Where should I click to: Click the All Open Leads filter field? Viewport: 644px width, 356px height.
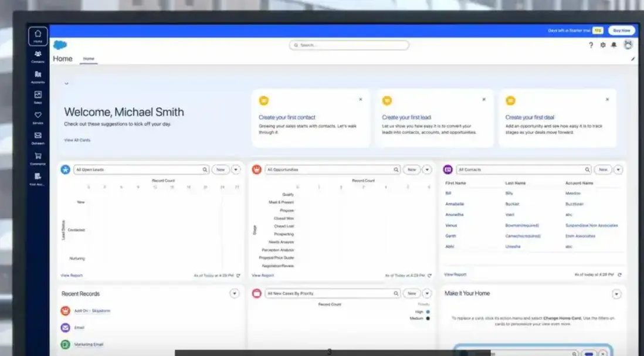141,169
